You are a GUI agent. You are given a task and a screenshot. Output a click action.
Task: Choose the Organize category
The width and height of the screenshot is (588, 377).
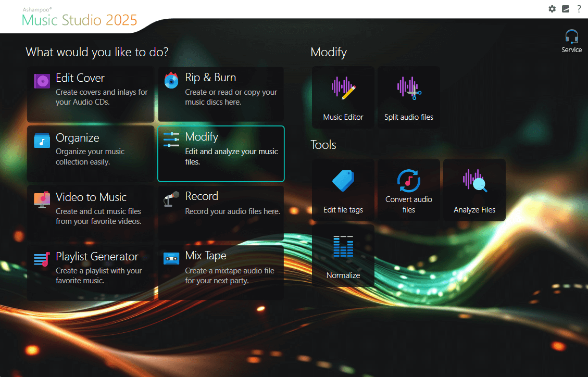(91, 154)
